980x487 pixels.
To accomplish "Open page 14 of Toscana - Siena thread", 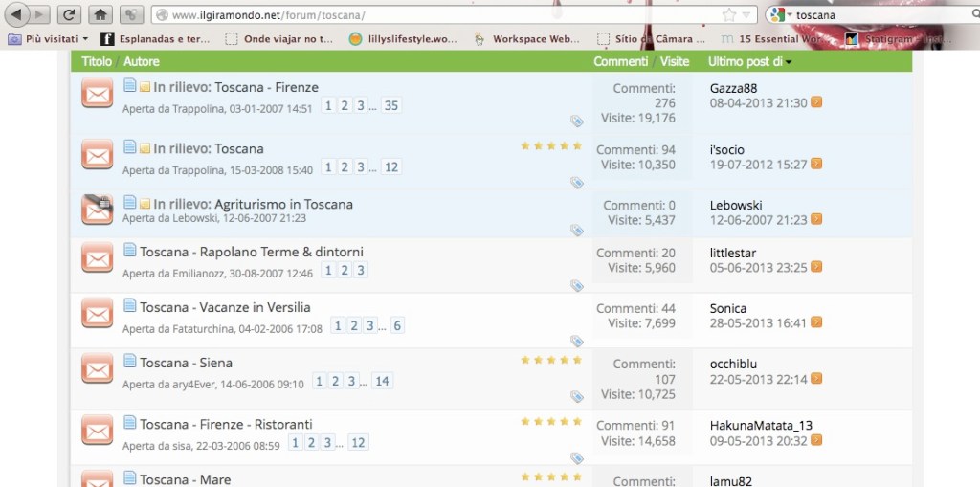I will click(x=382, y=382).
